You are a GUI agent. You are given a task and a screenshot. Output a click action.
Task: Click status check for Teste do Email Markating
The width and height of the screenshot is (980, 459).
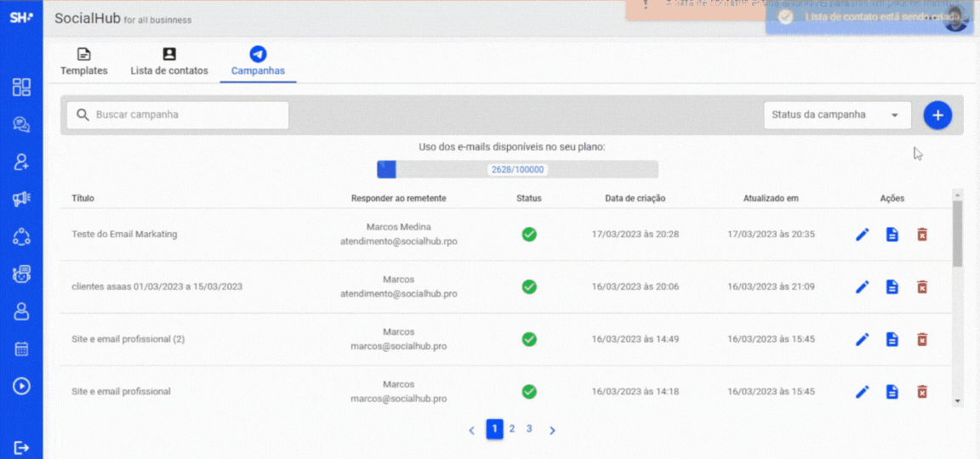coord(529,235)
